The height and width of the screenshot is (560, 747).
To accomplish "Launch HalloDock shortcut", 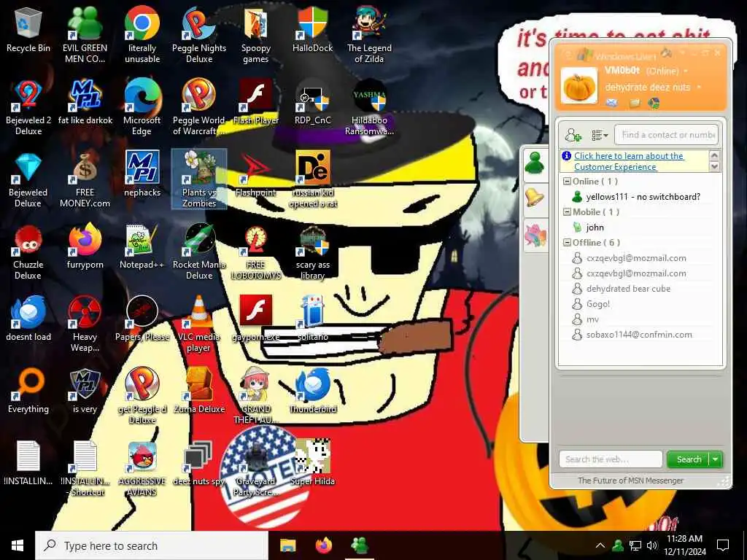I will point(312,28).
